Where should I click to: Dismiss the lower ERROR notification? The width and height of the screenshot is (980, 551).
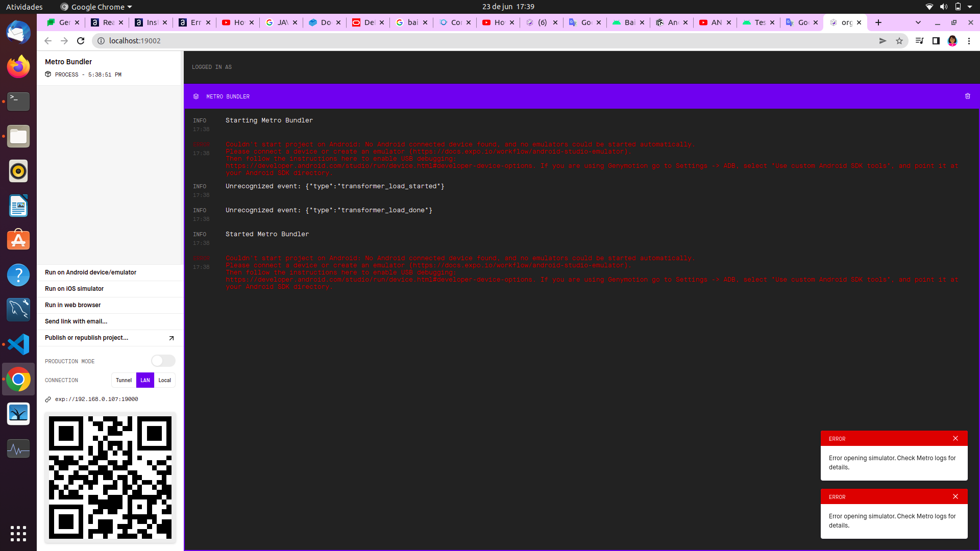coord(955,496)
